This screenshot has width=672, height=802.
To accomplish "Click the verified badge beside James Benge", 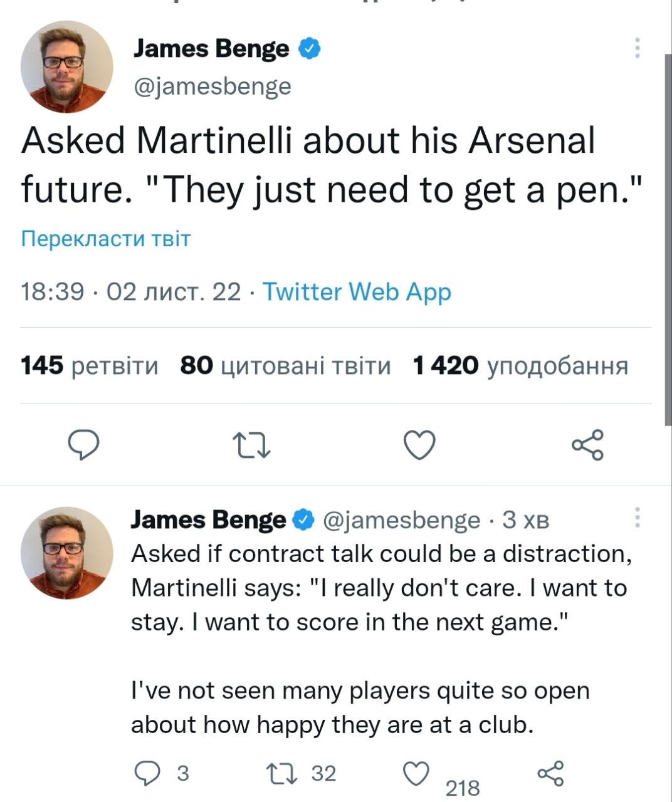I will click(309, 48).
